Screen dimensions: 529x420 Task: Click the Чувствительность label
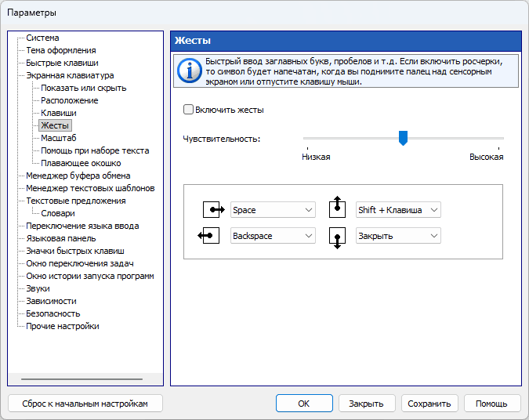tap(222, 139)
